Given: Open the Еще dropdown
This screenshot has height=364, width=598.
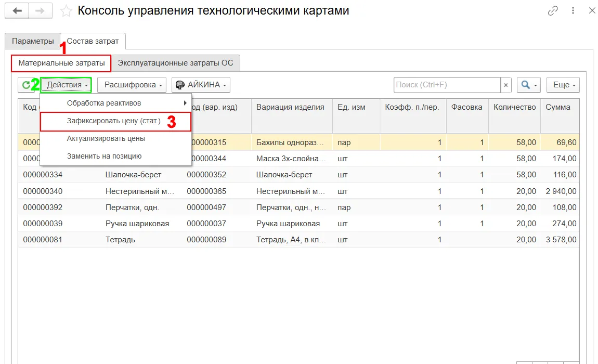Looking at the screenshot, I should click(x=563, y=85).
